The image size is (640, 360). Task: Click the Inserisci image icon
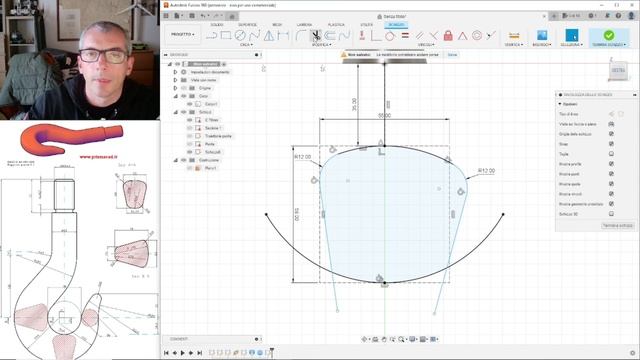[542, 36]
